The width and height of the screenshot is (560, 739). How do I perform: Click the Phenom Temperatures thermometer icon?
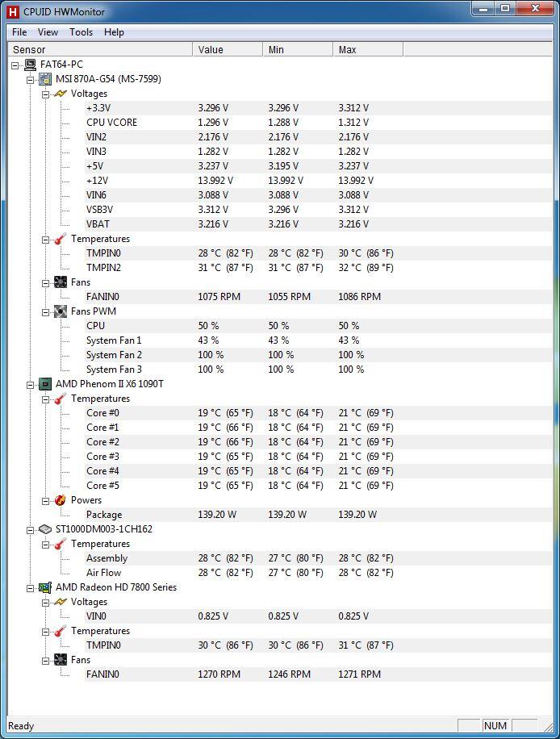pyautogui.click(x=61, y=399)
